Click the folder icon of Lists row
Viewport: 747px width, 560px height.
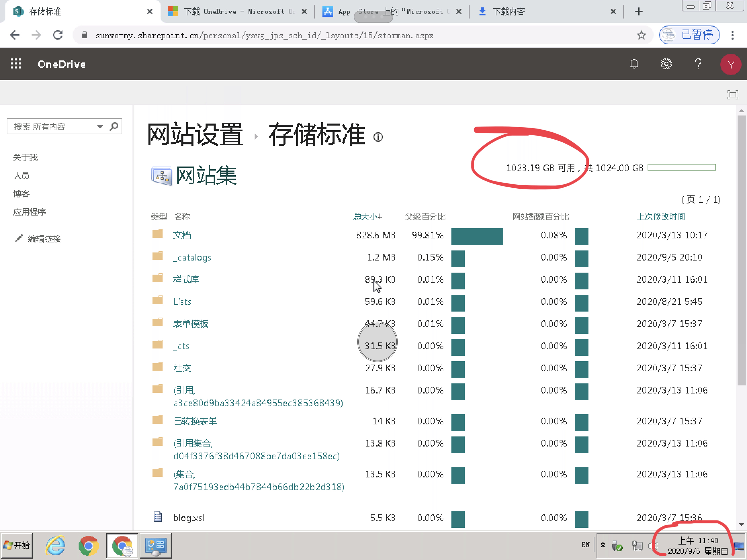(158, 300)
